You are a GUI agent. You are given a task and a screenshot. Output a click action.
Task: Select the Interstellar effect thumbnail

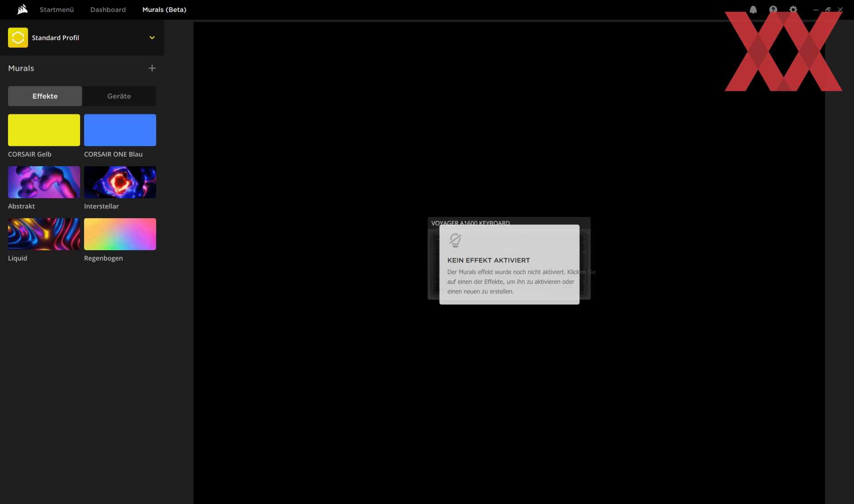(x=120, y=182)
